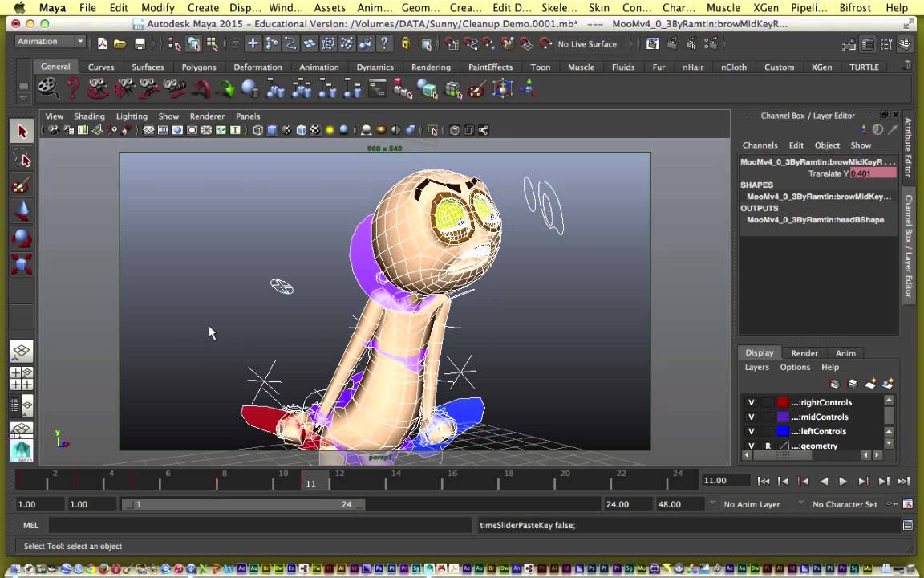Pick the Rotate tool sphere icon
The height and width of the screenshot is (578, 924).
click(22, 238)
